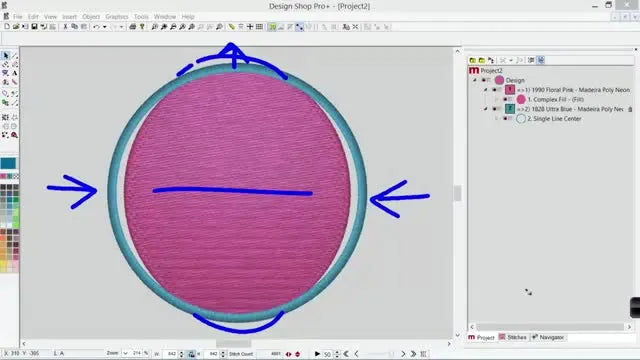
Task: Step back one stitch with single left arrow
Action: 356,354
